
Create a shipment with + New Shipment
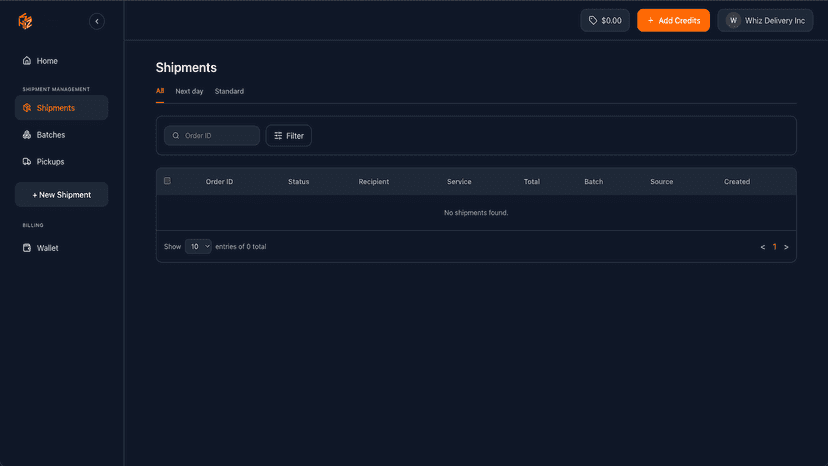tap(61, 195)
